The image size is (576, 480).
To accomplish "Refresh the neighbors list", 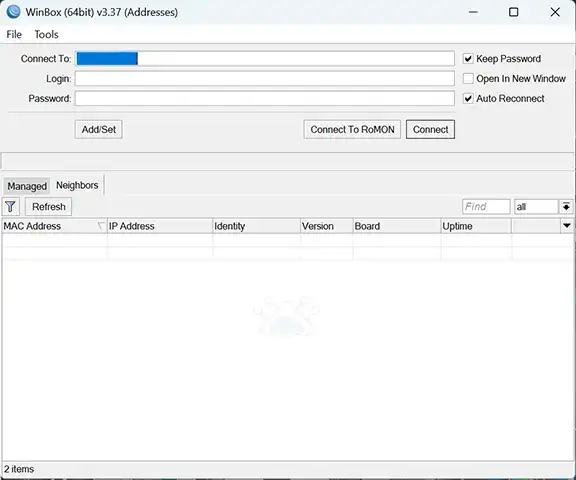I will tap(48, 207).
